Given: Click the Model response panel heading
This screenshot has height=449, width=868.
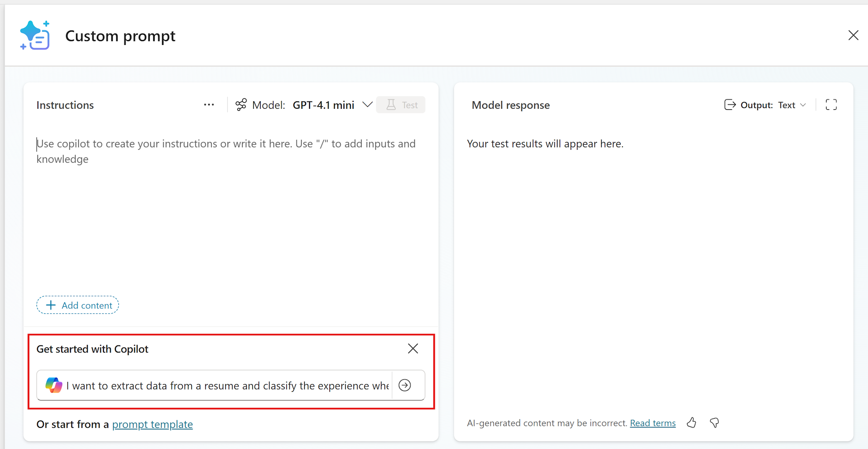Looking at the screenshot, I should point(510,105).
